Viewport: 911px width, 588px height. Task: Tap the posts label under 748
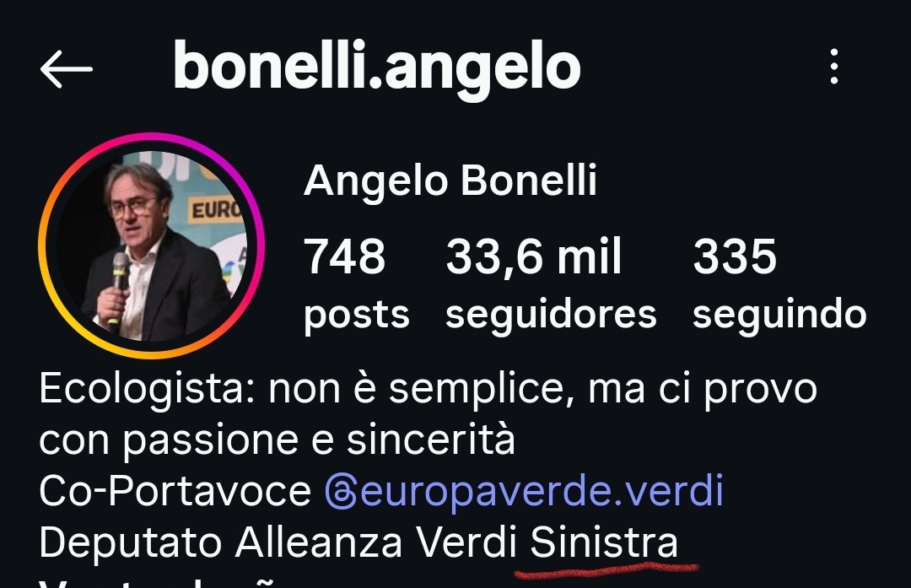[357, 316]
